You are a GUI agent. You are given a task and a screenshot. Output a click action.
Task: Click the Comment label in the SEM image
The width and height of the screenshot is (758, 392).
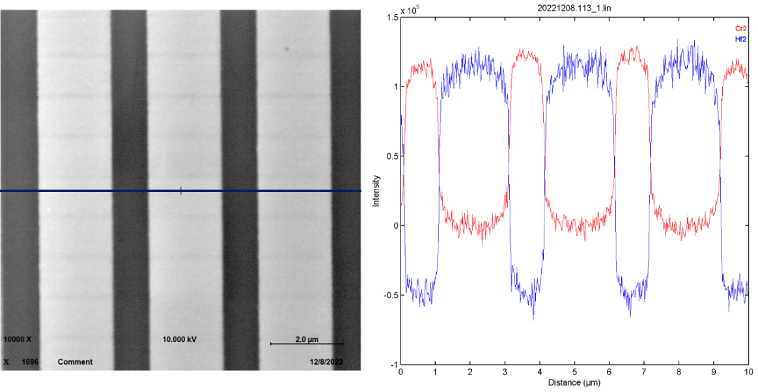coord(75,362)
